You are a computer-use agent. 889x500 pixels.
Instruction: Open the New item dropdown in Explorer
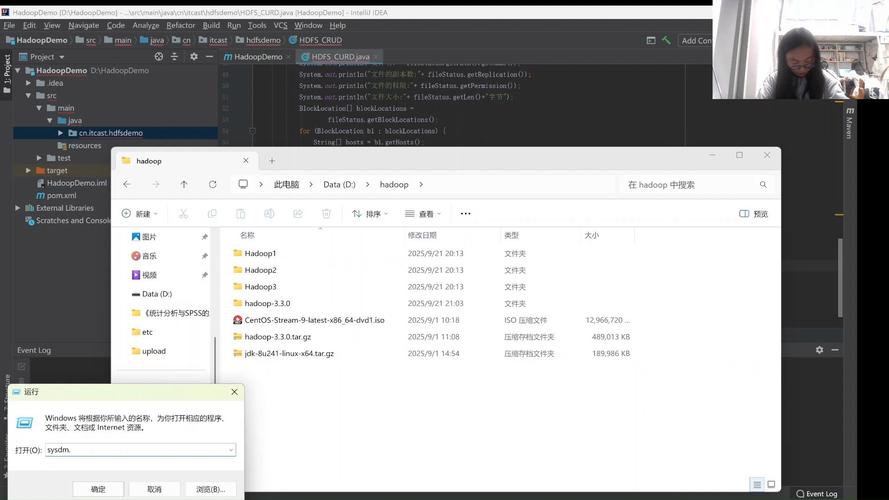point(139,214)
